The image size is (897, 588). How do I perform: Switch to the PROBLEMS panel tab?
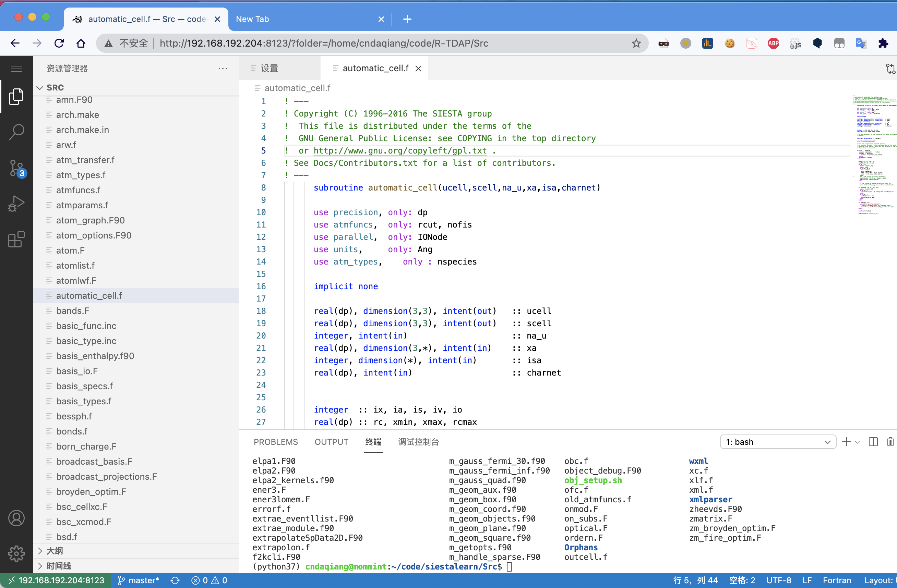(x=275, y=442)
